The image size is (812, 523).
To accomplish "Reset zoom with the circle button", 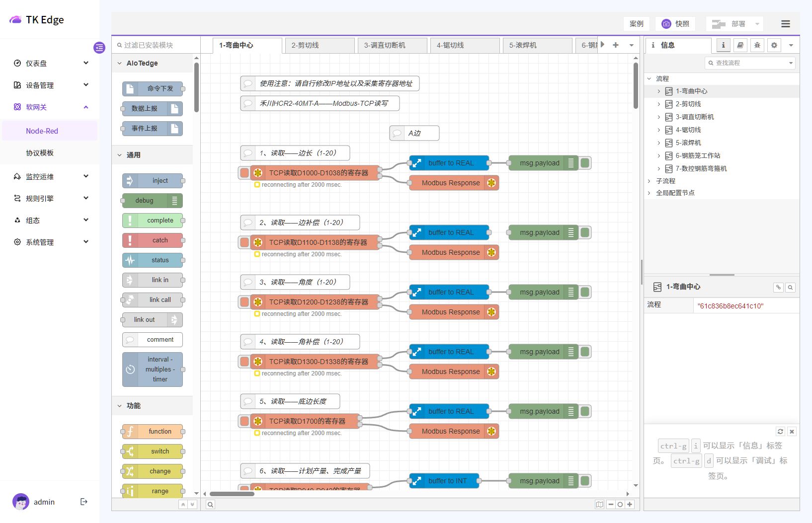I will [x=620, y=505].
